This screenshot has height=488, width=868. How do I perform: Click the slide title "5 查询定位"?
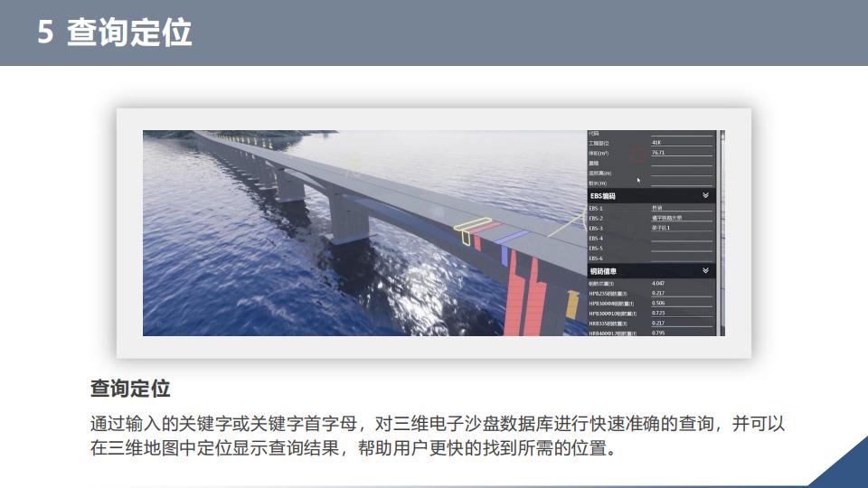(x=115, y=33)
